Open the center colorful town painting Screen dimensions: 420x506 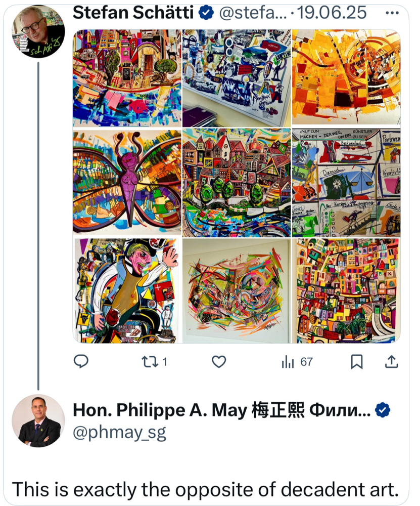coord(237,183)
